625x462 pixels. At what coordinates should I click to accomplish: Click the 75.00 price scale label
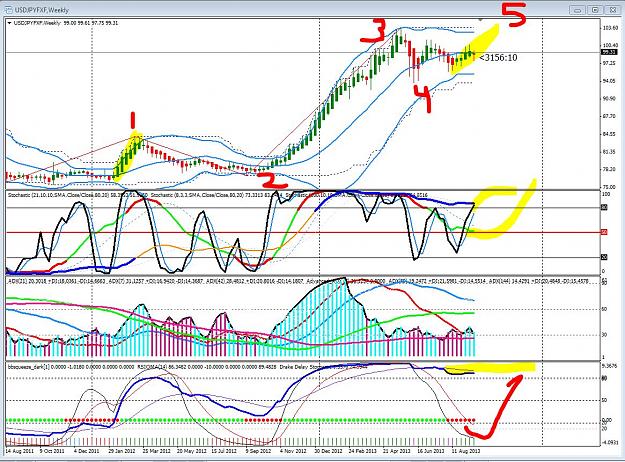click(x=609, y=187)
